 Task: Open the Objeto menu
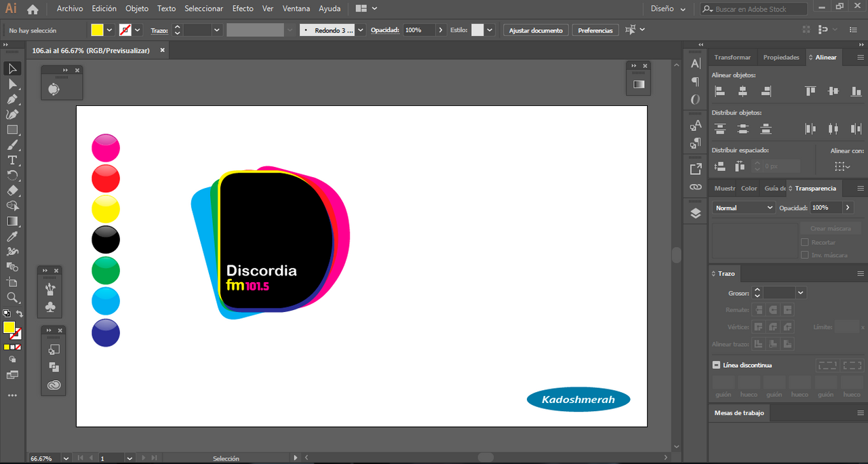137,9
